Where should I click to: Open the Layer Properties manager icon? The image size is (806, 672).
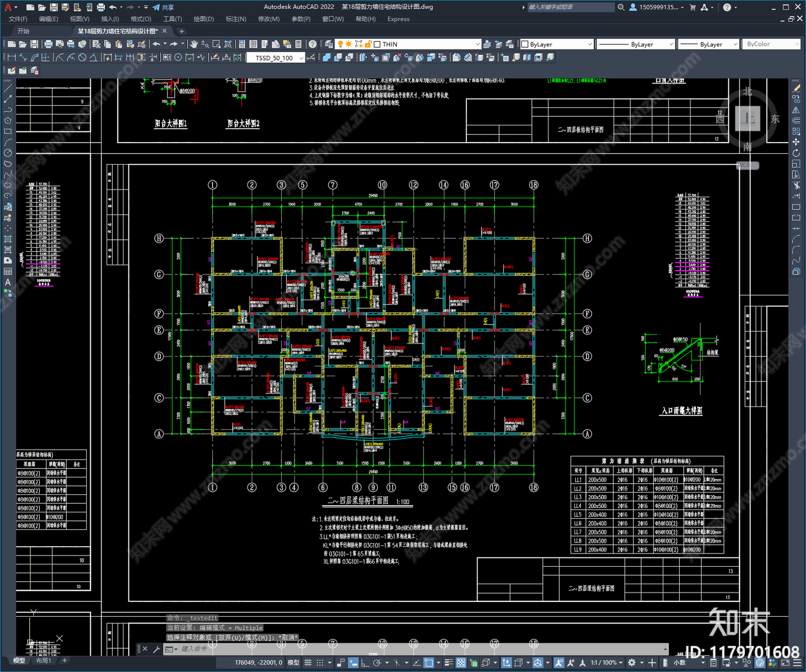[329, 44]
